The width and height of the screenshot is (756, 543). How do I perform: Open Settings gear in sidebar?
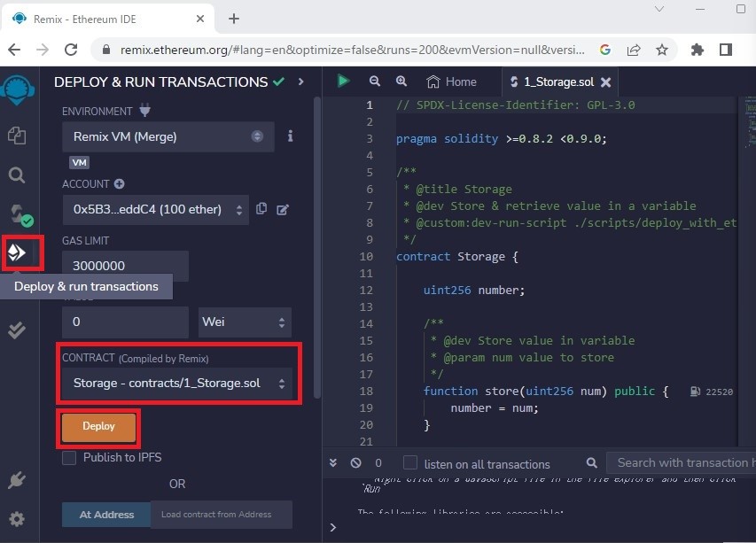pos(17,519)
